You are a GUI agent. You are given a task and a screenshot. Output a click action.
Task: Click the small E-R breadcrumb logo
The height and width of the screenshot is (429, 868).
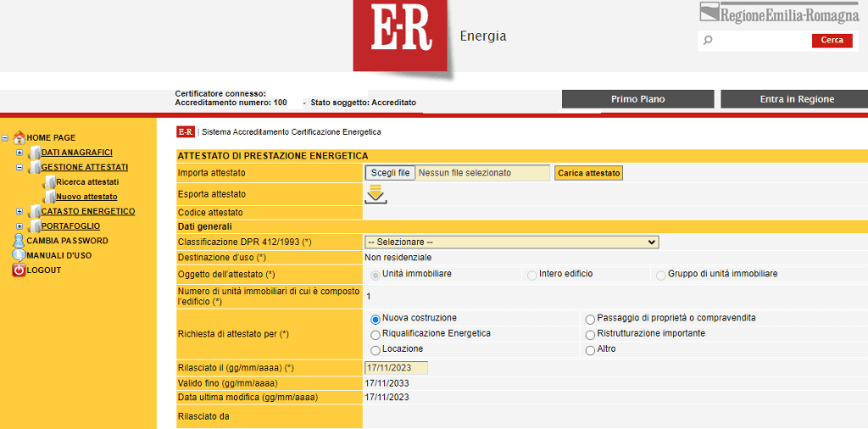coord(186,131)
